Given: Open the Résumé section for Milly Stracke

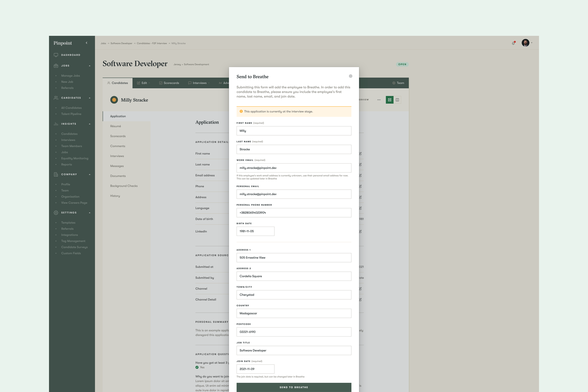Looking at the screenshot, I should 115,126.
